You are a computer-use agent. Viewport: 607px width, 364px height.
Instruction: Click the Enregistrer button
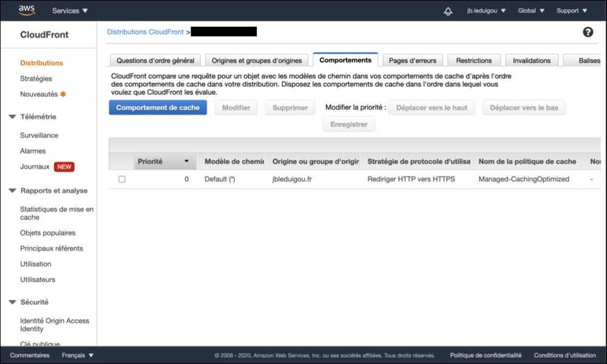(x=349, y=124)
